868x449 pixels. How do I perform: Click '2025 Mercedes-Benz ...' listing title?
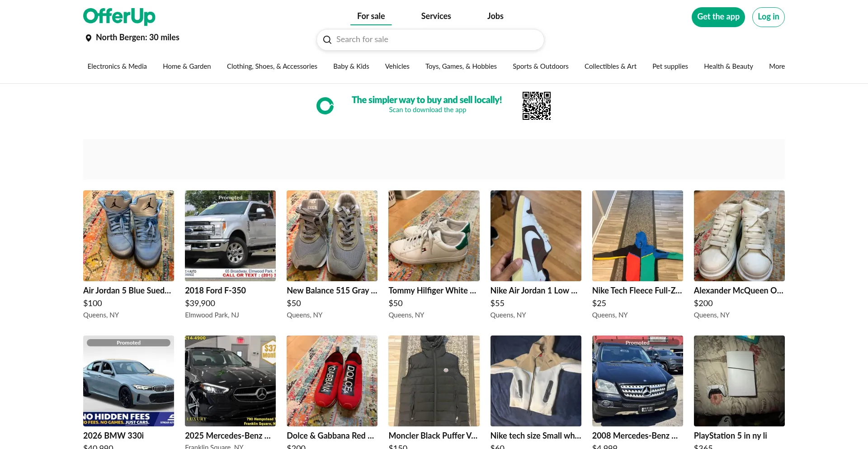pyautogui.click(x=228, y=436)
